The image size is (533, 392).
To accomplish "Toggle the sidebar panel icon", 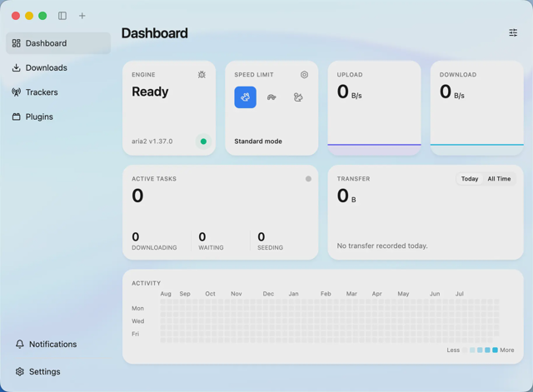I will 62,16.
